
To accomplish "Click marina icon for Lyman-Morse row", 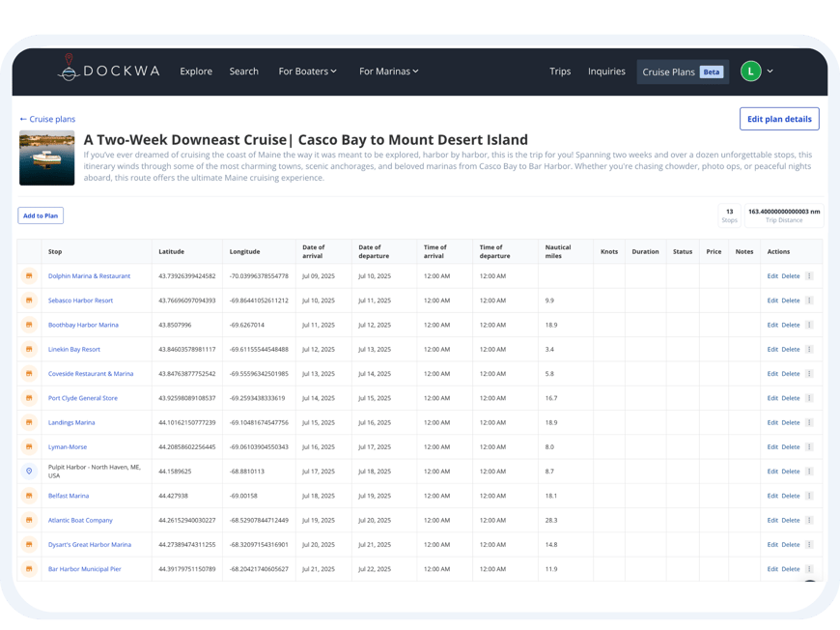I will (x=30, y=446).
